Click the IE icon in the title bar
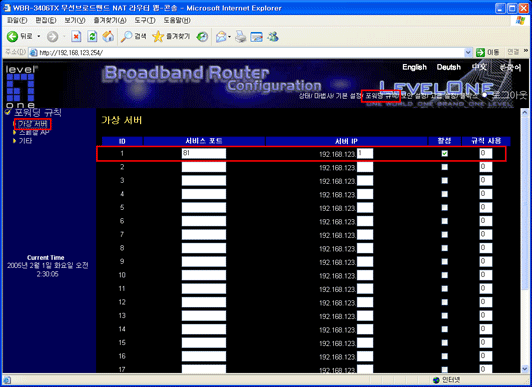 (x=7, y=7)
